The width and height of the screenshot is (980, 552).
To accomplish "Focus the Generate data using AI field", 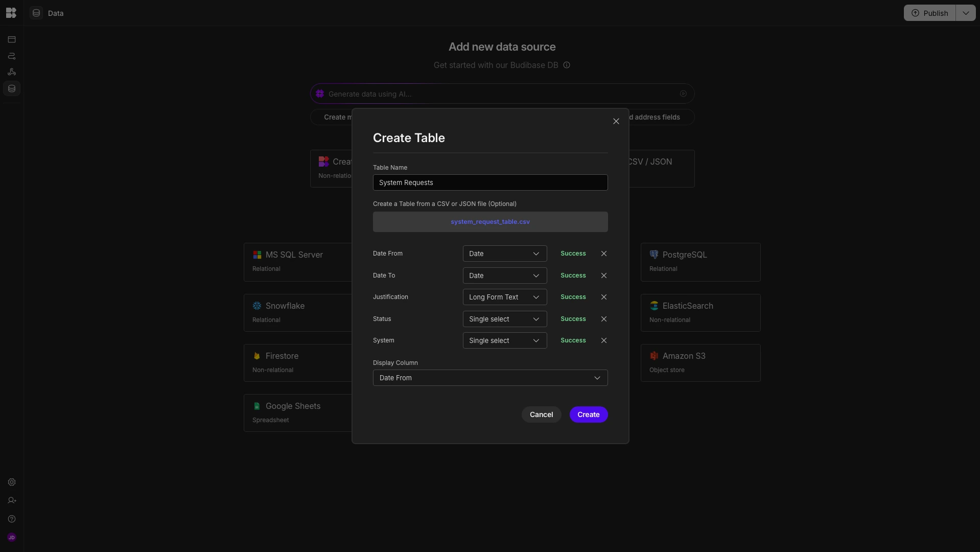I will 502,94.
